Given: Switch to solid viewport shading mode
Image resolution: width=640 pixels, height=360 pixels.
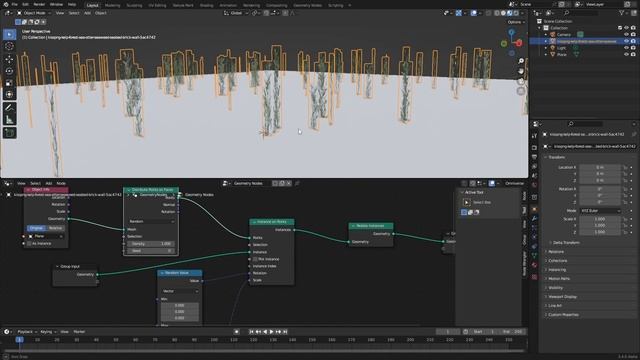Looking at the screenshot, I should tap(503, 13).
